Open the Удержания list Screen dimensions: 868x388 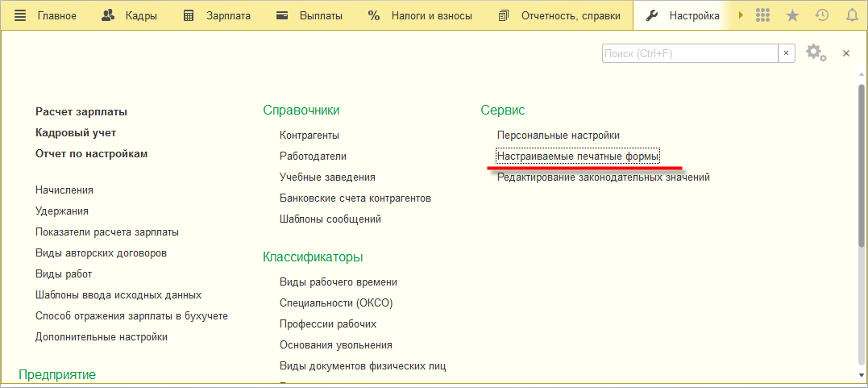coord(62,211)
